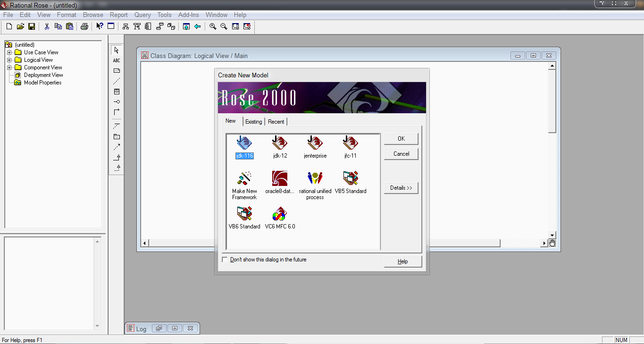Click the View Documentation window icon

[x=111, y=26]
